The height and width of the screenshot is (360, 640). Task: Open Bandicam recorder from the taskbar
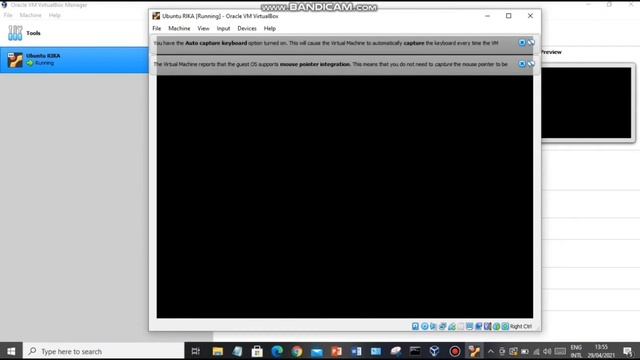pos(454,351)
